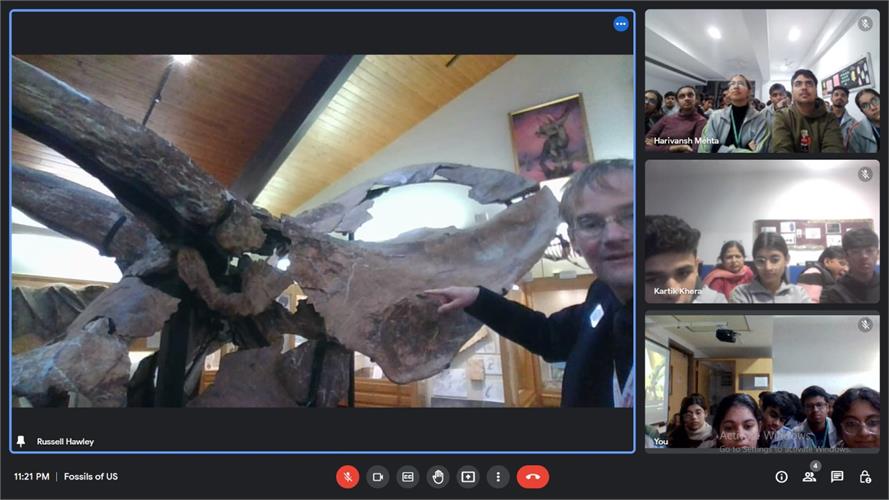The height and width of the screenshot is (500, 889).
Task: Click Russell Hawley's main presenter video
Action: click(x=322, y=230)
